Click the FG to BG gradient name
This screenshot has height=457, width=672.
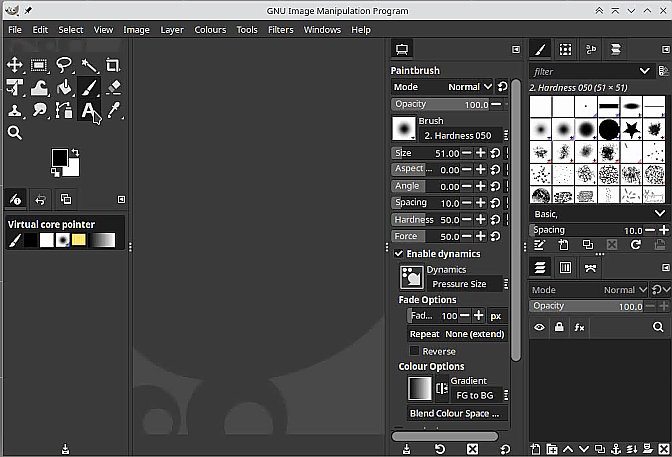[474, 395]
